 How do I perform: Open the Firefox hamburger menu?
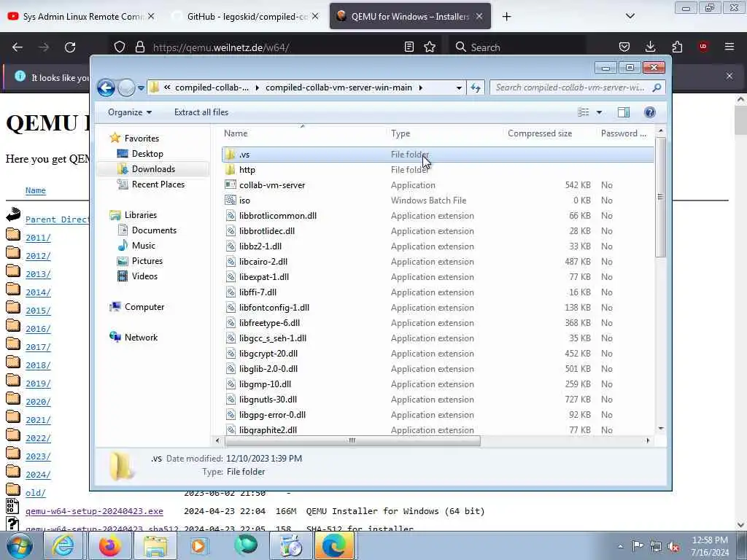[729, 47]
